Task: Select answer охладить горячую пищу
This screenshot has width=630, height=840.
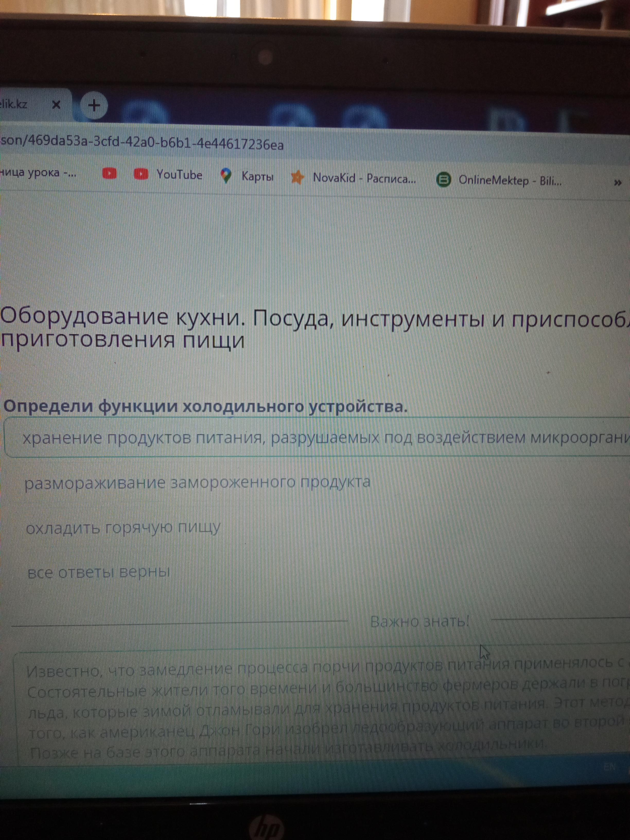Action: coord(123,528)
